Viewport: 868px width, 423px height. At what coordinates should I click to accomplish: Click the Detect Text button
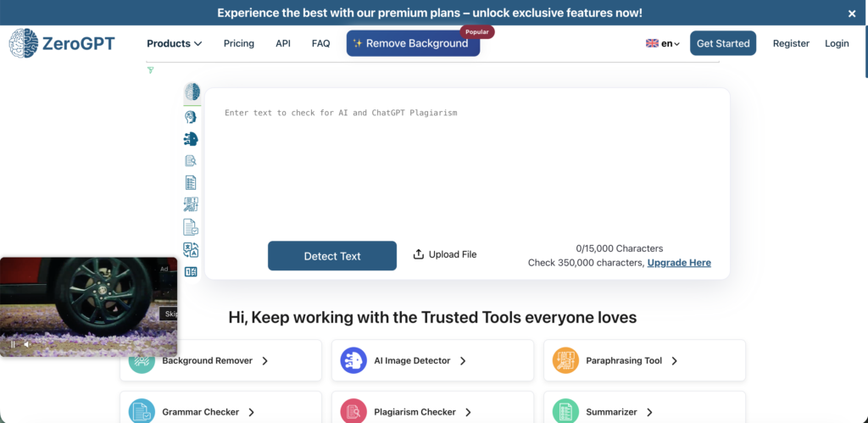point(332,256)
